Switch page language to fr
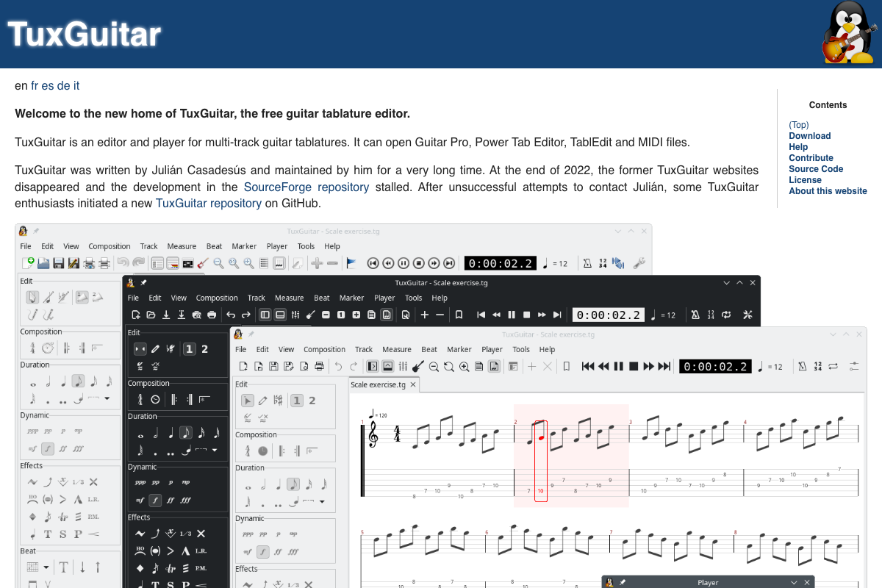Screen dimensions: 882x588 pos(35,86)
